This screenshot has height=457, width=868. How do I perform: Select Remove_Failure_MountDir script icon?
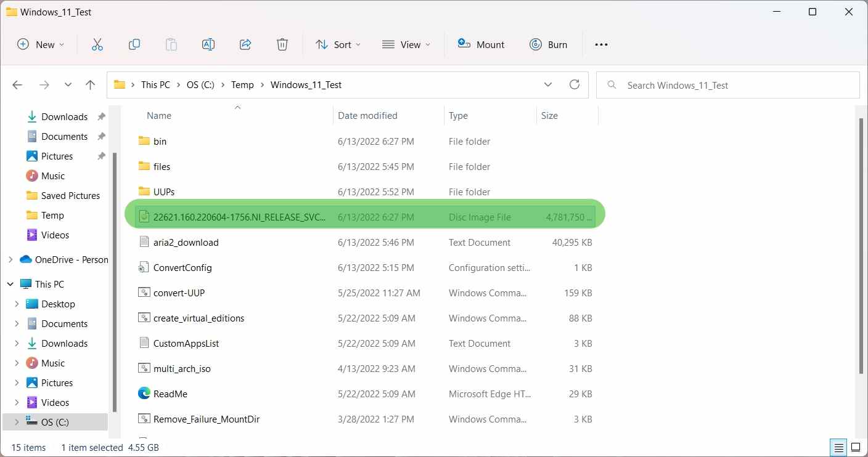click(x=144, y=419)
